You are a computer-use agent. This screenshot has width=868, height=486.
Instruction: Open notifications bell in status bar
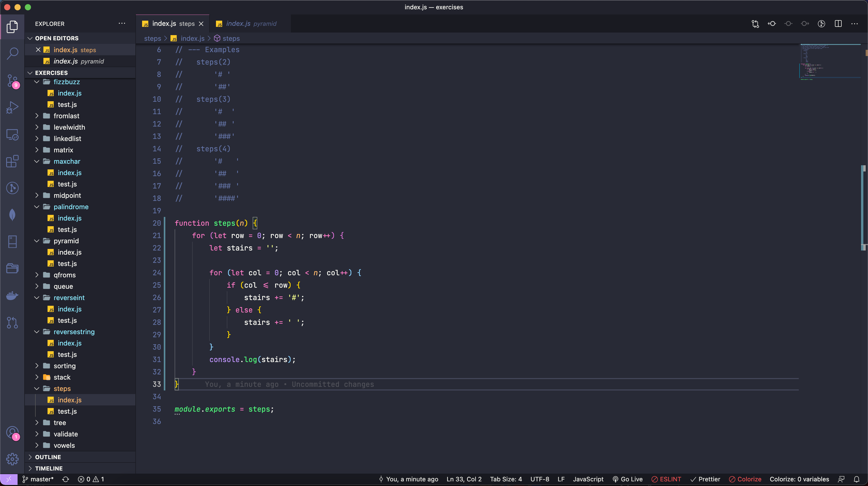coord(857,479)
